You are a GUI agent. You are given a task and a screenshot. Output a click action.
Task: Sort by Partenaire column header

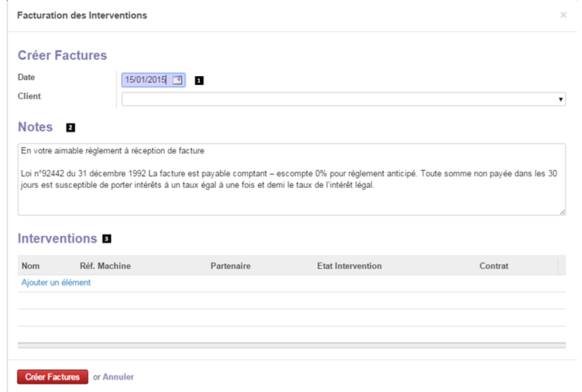click(231, 266)
